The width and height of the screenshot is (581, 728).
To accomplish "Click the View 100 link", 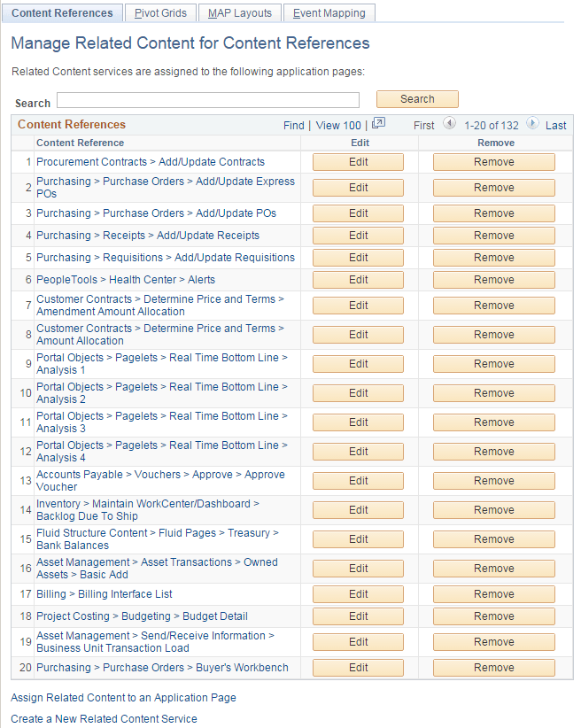I will 338,126.
